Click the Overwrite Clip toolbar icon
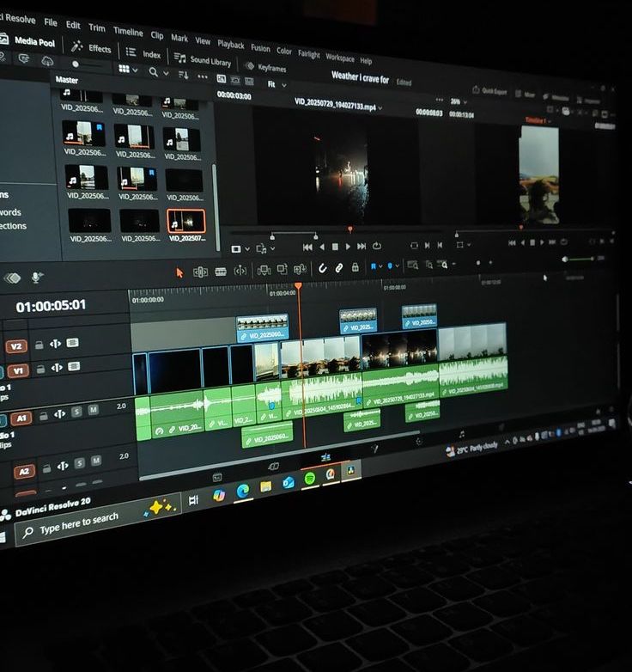632x672 pixels. click(x=283, y=269)
